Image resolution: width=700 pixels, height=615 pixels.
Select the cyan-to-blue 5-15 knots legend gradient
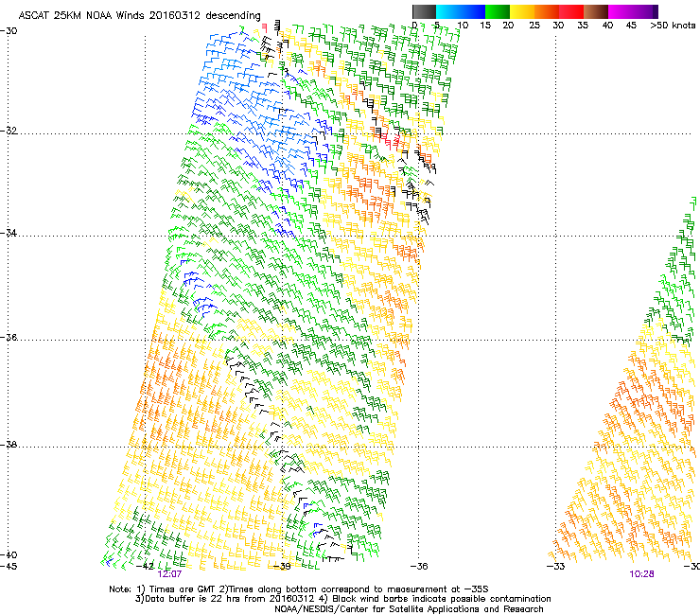pyautogui.click(x=461, y=11)
